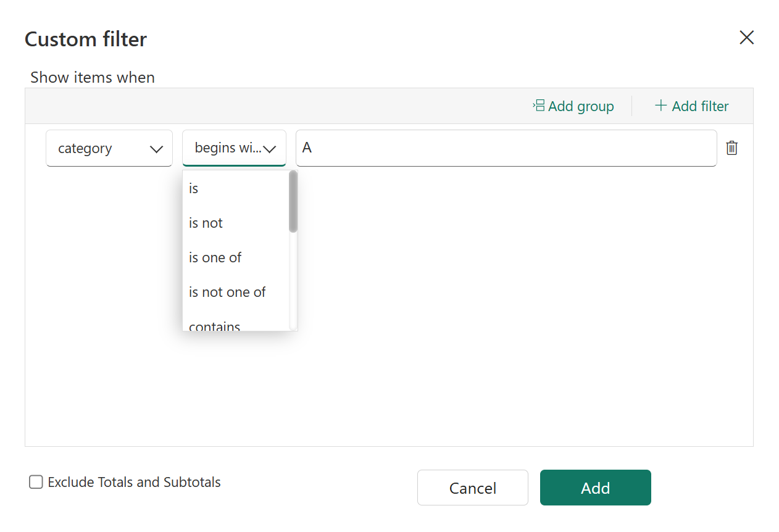
Task: Click the plus icon for Add filter
Action: click(x=660, y=106)
